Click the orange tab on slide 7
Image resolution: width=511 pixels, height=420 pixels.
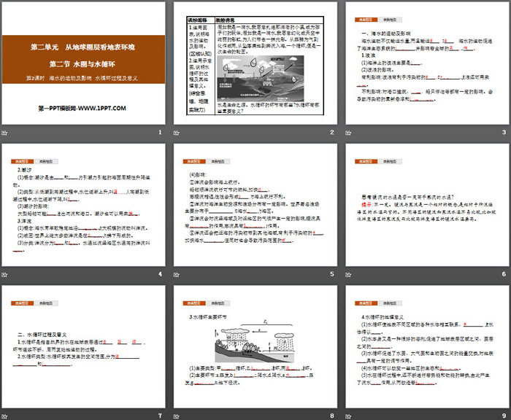[x=22, y=303]
